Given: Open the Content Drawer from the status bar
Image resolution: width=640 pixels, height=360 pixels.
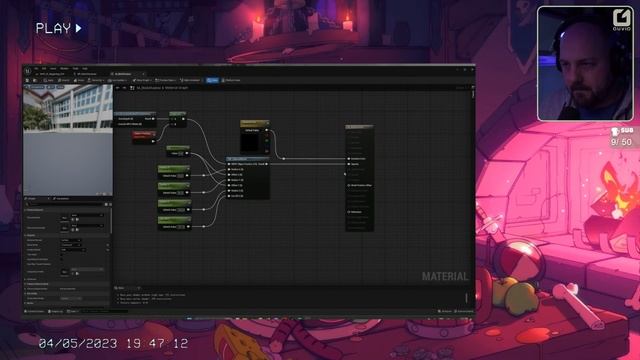Looking at the screenshot, I should (x=35, y=311).
